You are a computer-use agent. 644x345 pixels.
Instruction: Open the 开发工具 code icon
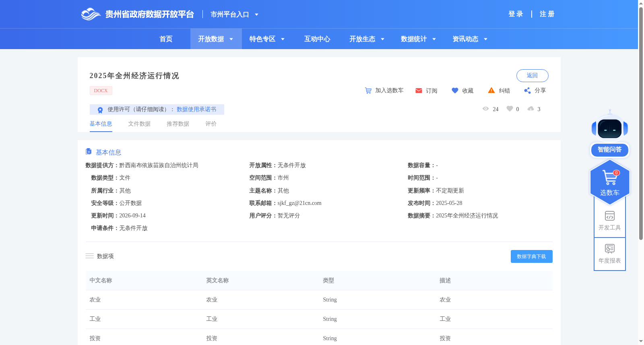tap(610, 216)
